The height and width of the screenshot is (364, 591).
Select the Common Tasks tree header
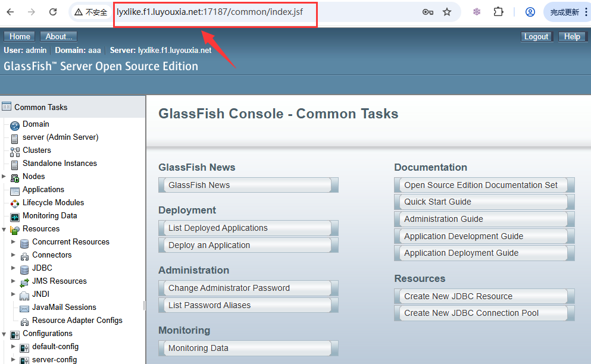click(40, 108)
